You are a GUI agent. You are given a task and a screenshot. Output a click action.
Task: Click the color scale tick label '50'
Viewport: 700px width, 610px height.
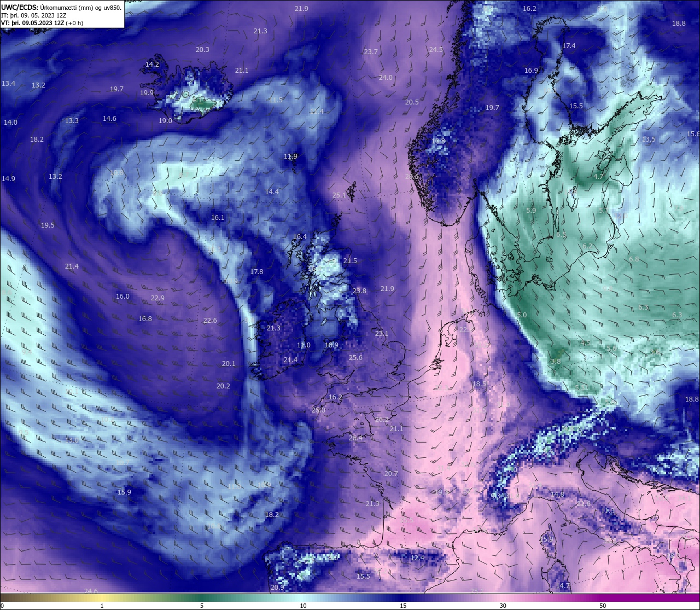coord(603,606)
